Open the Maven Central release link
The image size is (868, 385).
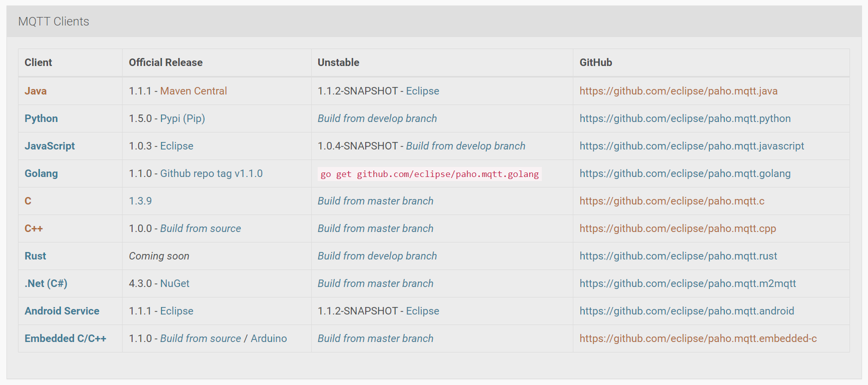194,91
